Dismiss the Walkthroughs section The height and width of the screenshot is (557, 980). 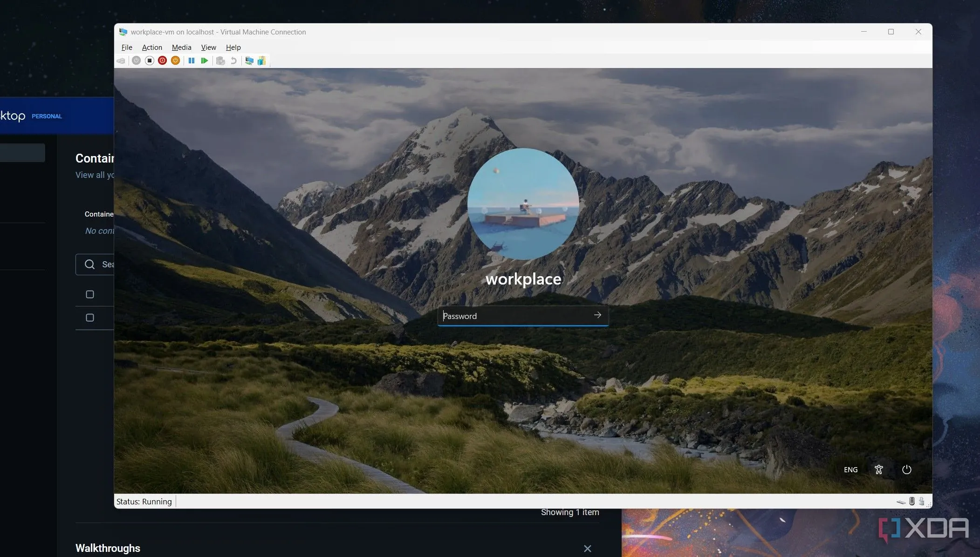(587, 549)
